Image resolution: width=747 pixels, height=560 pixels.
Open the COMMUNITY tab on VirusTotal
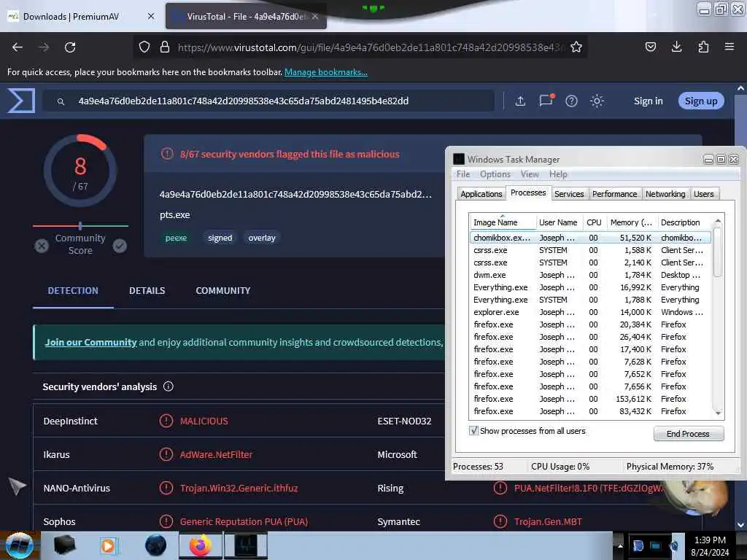click(223, 290)
